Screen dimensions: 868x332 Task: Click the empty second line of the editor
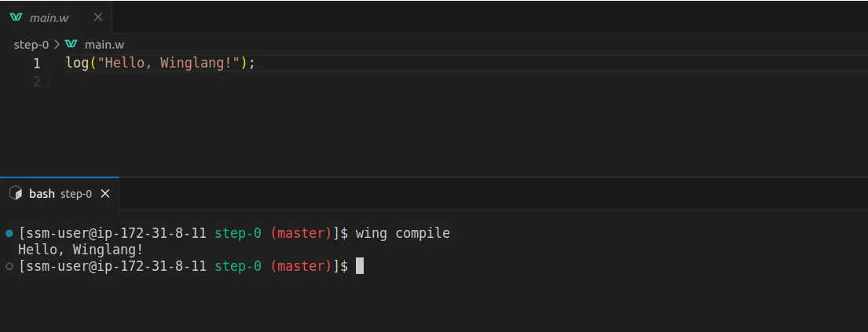click(x=236, y=81)
